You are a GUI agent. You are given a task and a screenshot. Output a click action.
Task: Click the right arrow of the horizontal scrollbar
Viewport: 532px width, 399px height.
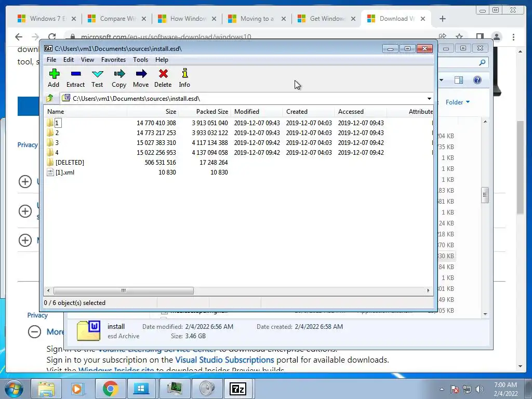428,290
